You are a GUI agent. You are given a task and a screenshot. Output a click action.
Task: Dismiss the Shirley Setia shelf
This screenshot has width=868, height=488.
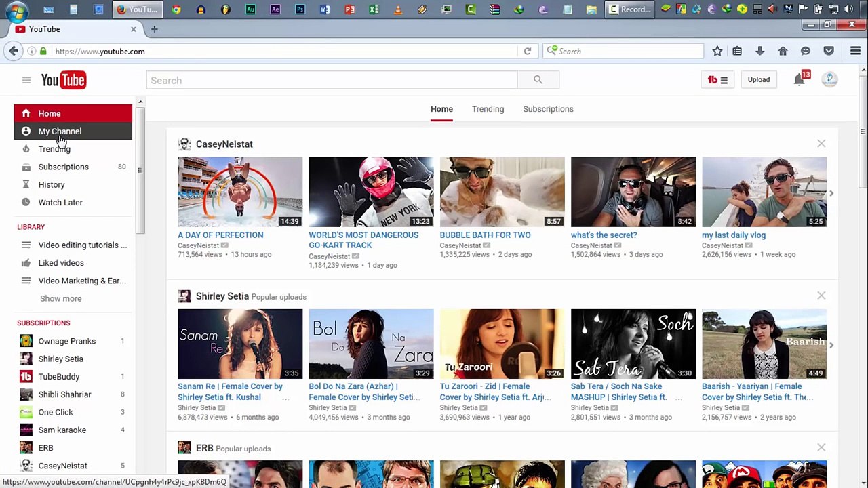(821, 296)
